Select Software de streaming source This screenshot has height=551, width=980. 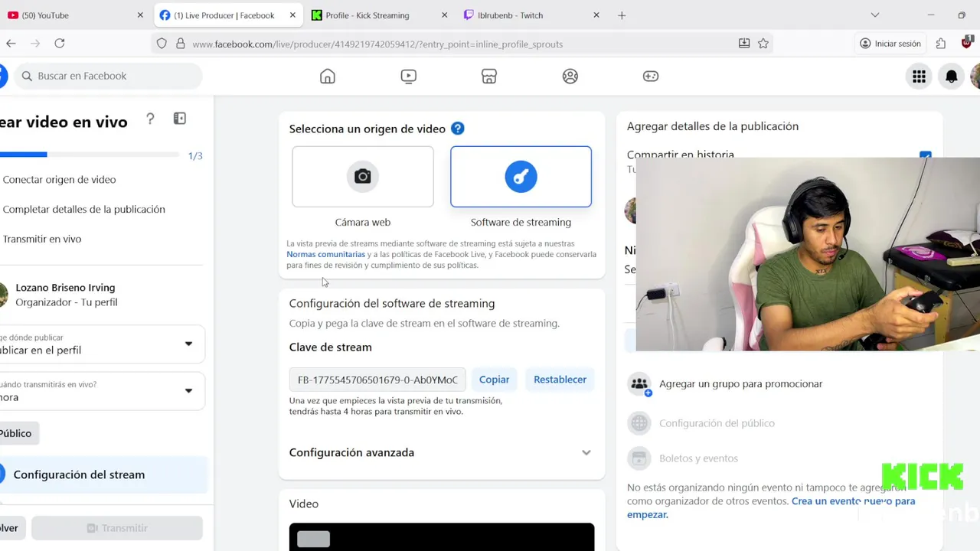(521, 177)
